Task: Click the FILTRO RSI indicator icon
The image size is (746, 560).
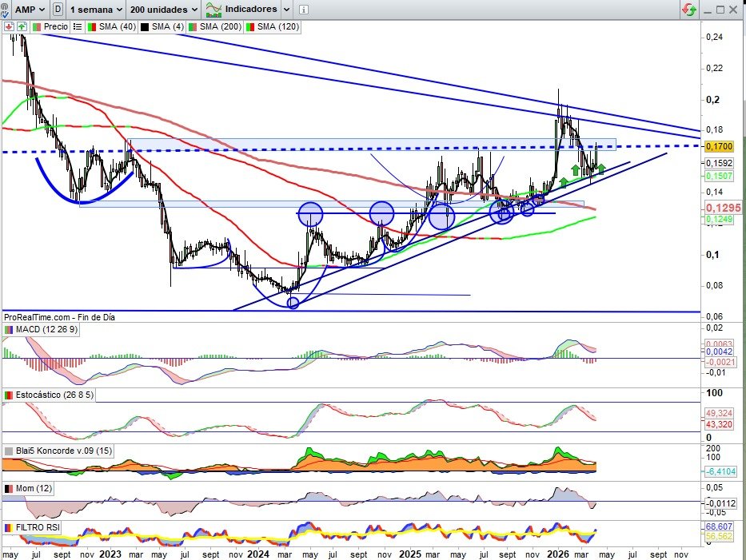Action: [x=9, y=528]
